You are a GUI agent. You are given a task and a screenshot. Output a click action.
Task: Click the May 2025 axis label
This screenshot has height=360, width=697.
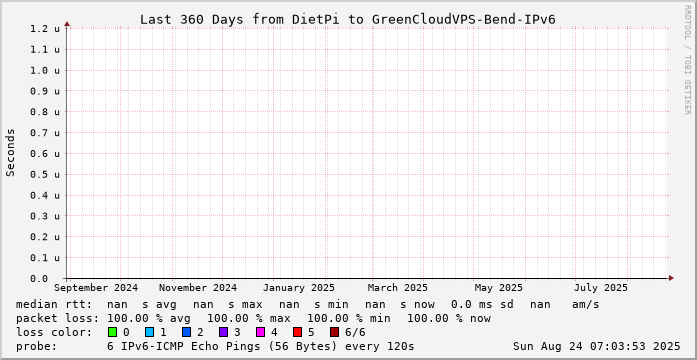click(499, 288)
